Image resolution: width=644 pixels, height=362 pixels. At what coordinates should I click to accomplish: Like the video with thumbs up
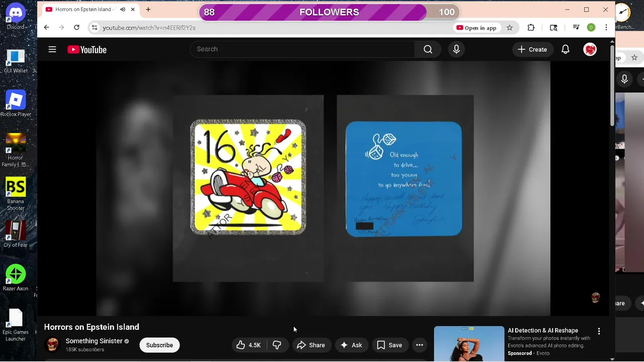[249, 345]
